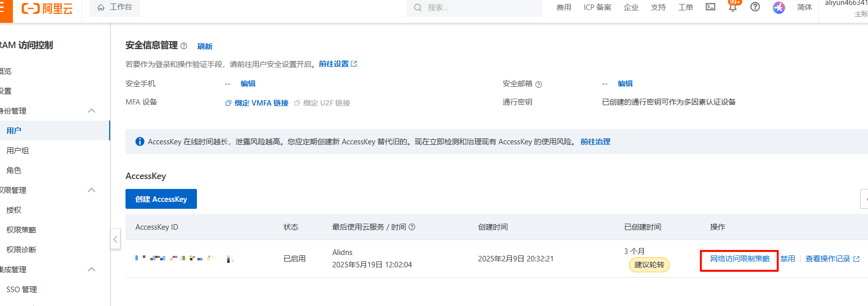Open the Cloud Shell terminal icon

point(710,7)
